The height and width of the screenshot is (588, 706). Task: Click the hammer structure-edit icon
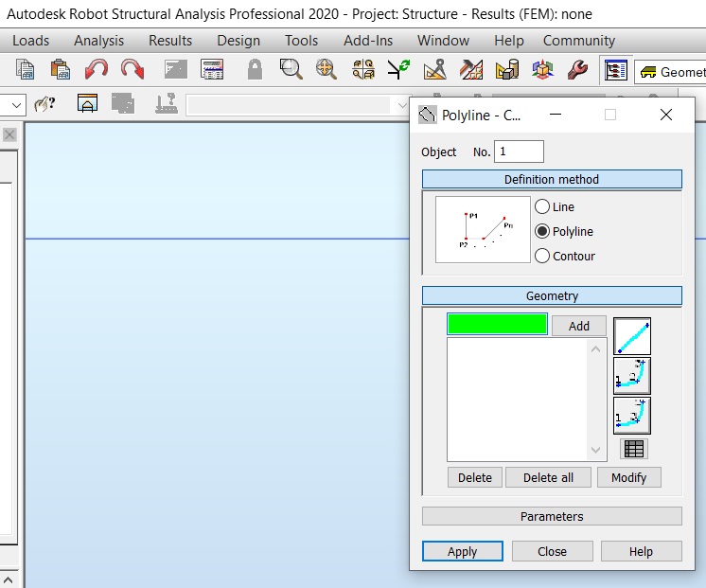tap(471, 70)
